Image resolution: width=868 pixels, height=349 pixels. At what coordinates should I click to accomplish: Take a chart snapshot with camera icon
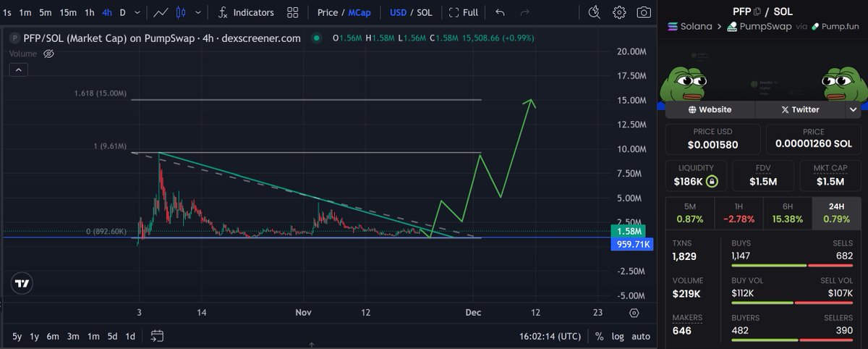(642, 12)
